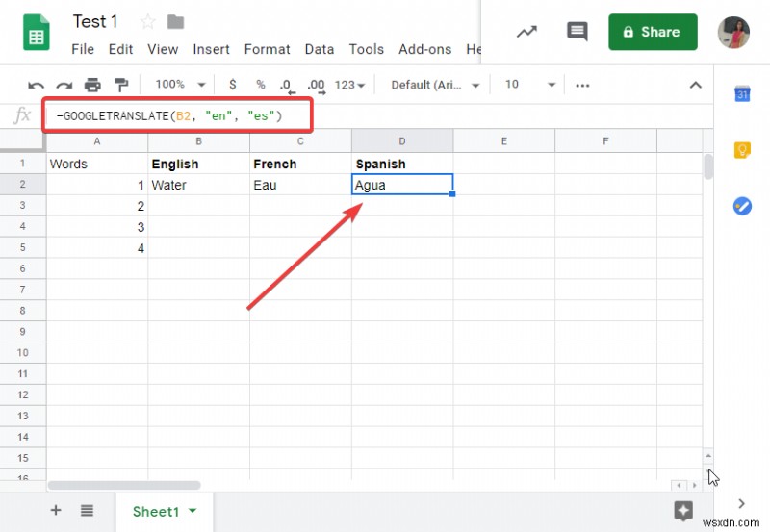
Task: Click the scroll right arrow
Action: click(x=694, y=485)
